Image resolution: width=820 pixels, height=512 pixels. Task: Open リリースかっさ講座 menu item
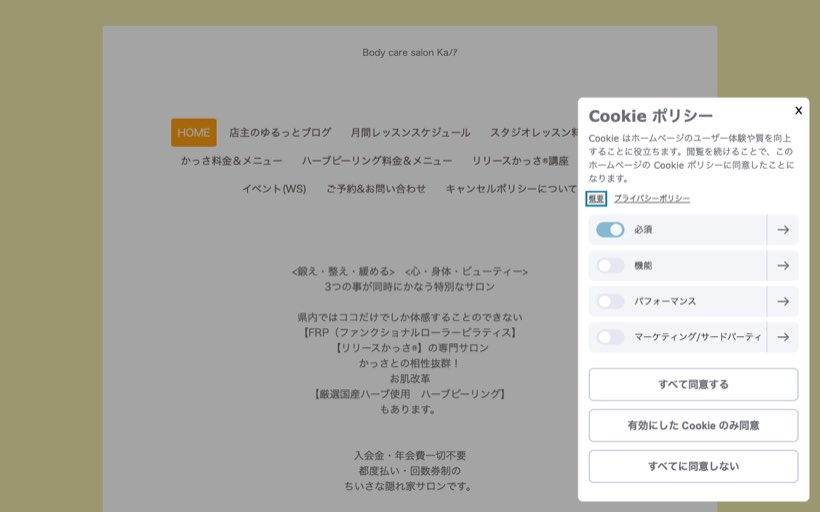pyautogui.click(x=520, y=161)
